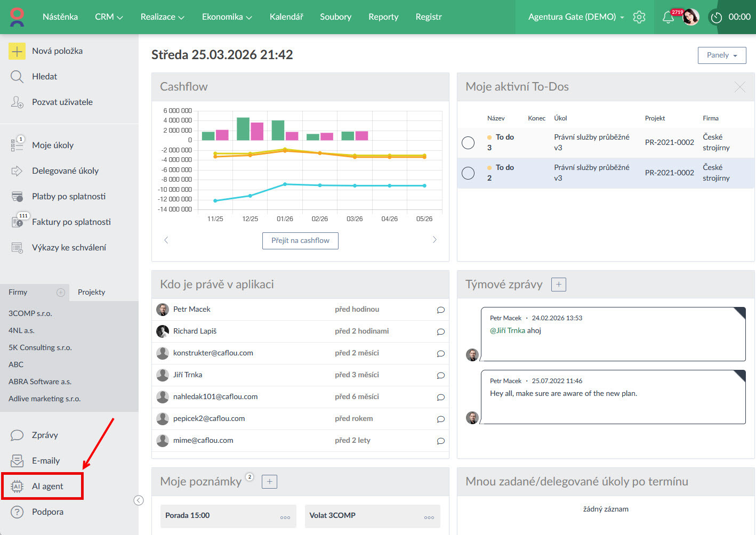Click the Přejít na cashflow button
Viewport: 756px width, 535px height.
coord(300,240)
